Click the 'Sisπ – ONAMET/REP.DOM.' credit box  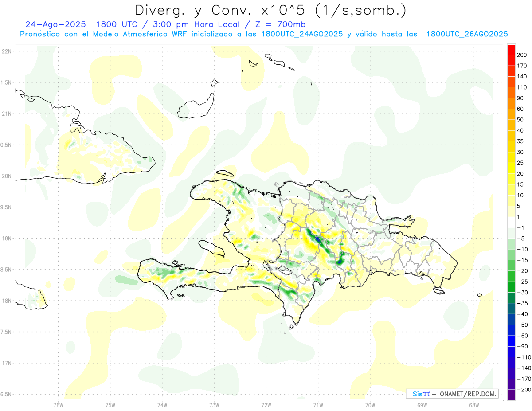[452, 394]
